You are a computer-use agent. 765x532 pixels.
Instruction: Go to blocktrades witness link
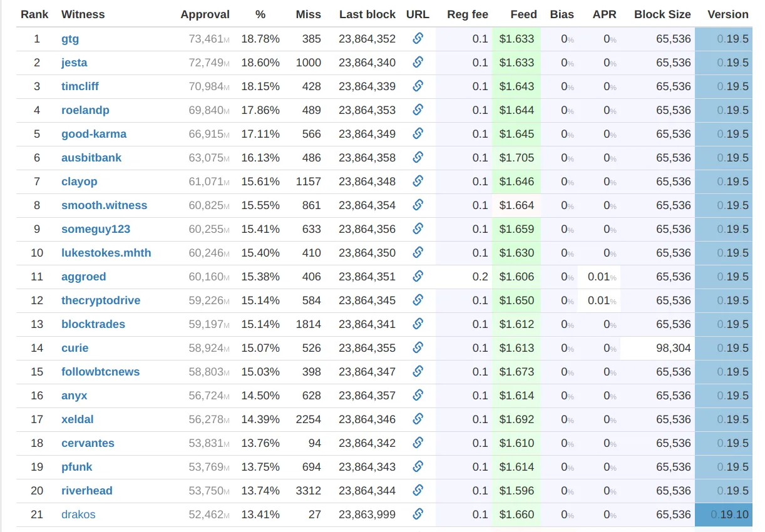click(93, 324)
